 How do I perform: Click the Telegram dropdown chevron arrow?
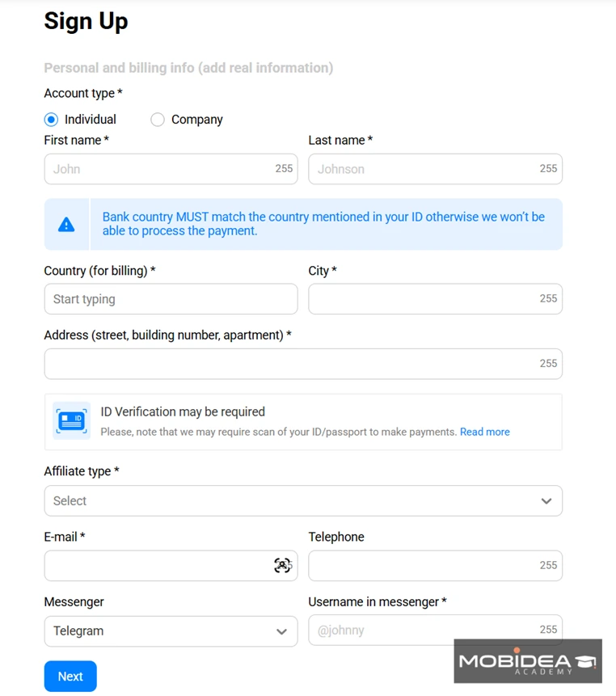[x=281, y=631]
